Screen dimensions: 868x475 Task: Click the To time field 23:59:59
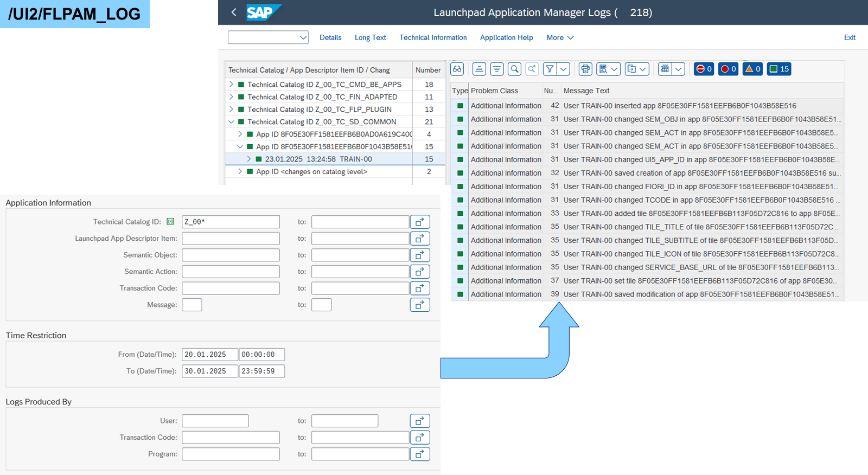click(262, 371)
